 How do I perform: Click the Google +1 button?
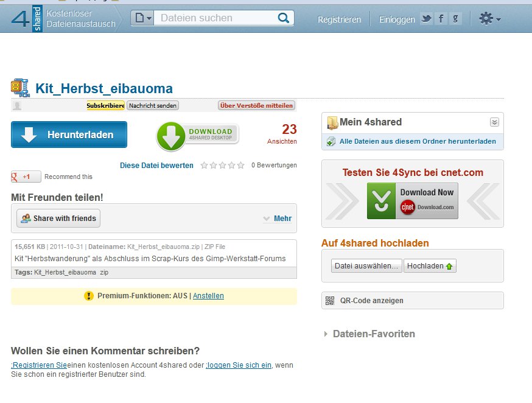pos(26,177)
